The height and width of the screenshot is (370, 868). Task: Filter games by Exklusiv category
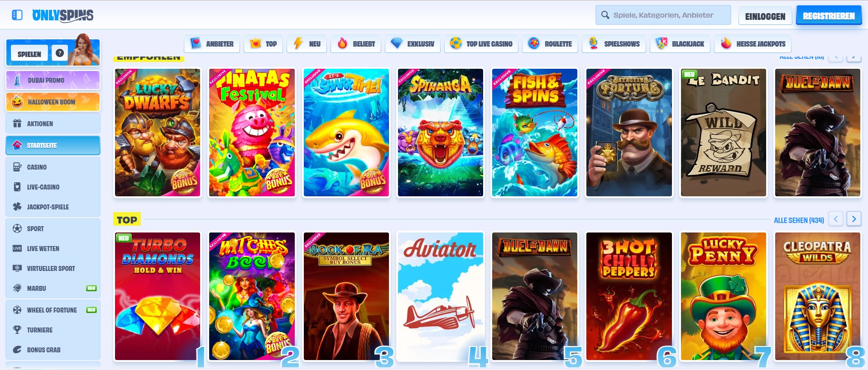click(412, 44)
